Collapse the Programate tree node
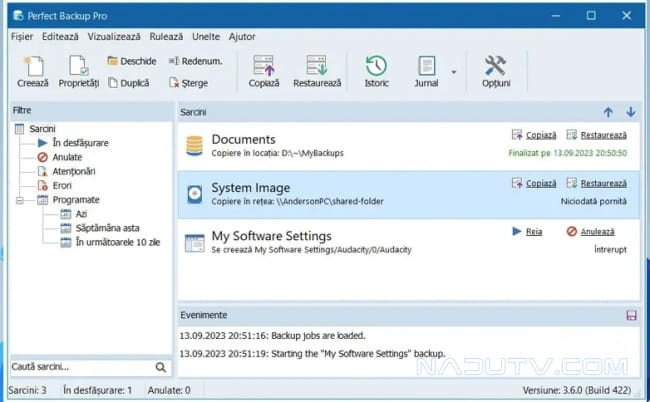 pos(19,200)
